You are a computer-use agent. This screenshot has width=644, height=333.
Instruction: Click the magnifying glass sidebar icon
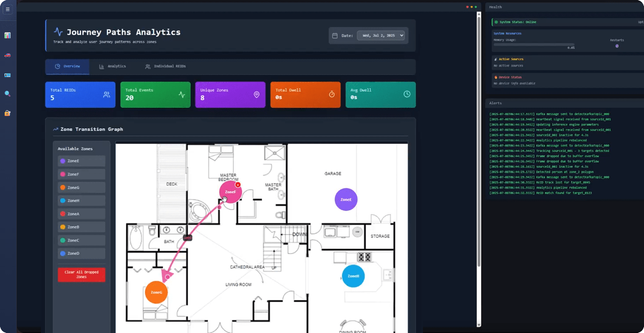(7, 94)
